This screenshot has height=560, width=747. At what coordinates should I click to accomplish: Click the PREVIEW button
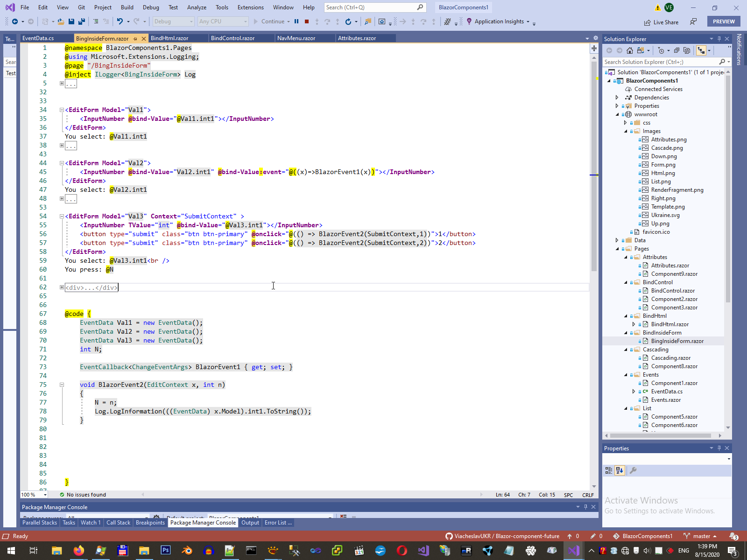pyautogui.click(x=724, y=21)
